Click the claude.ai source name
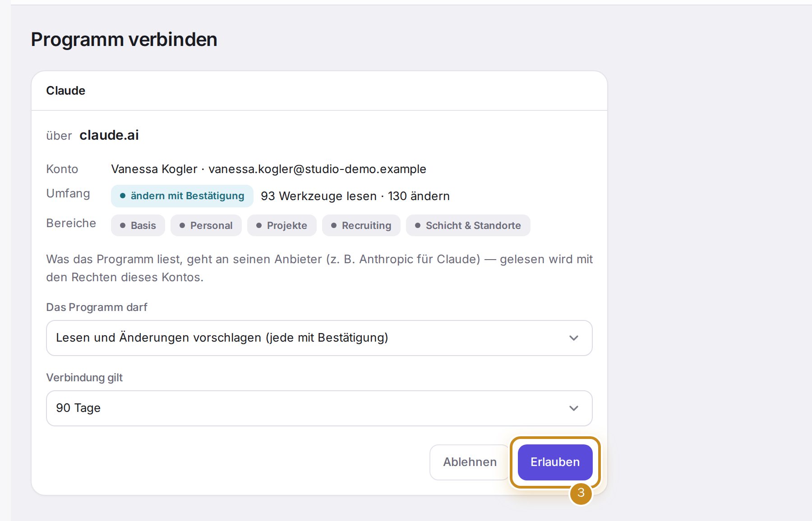Screen dimensions: 812x521 pyautogui.click(x=109, y=135)
